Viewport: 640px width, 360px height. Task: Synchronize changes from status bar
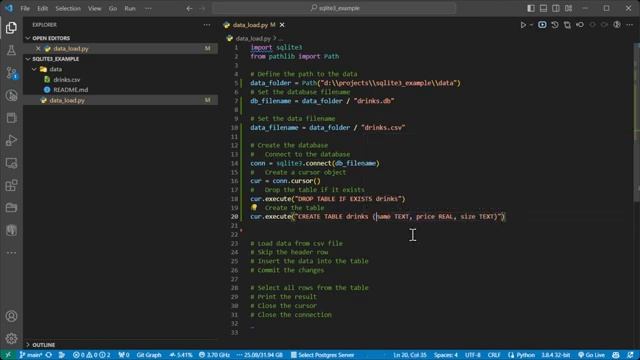click(x=49, y=355)
